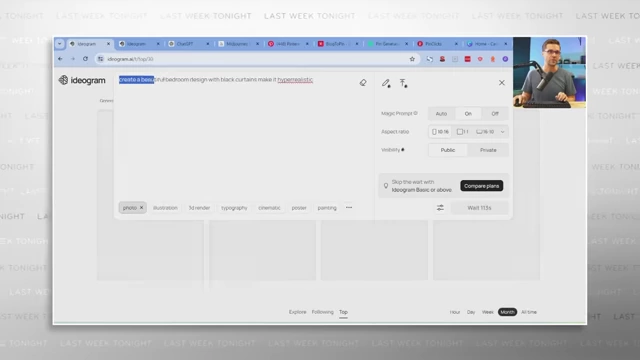Screen dimensions: 640x360
Task: Click the red shield extension icon
Action: click(x=480, y=59)
